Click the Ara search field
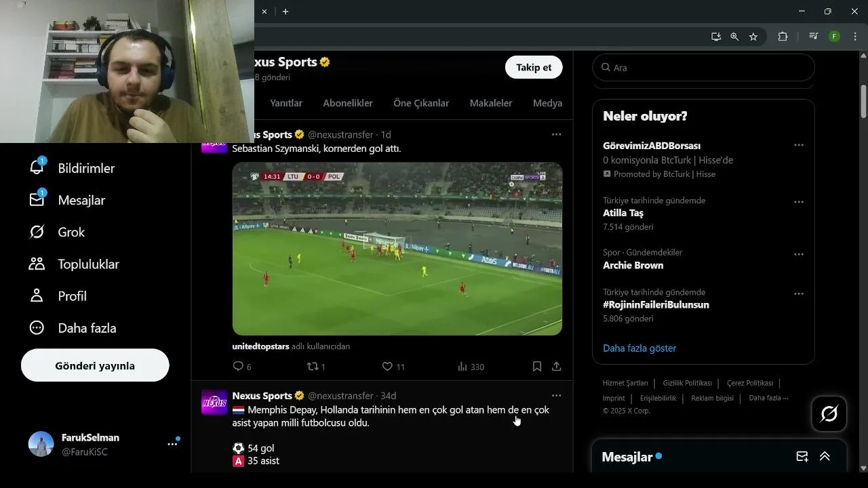 click(x=703, y=68)
